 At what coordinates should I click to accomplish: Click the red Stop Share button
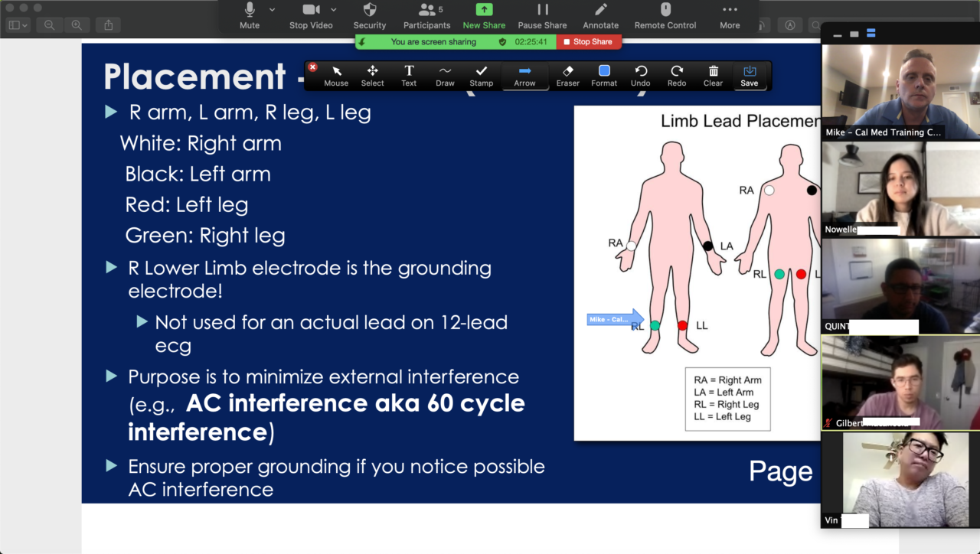click(588, 42)
